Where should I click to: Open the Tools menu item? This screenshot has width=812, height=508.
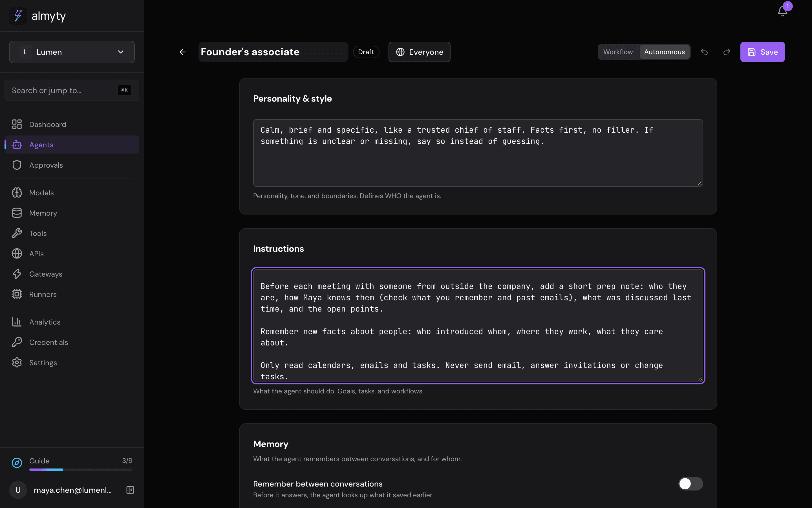(72, 233)
